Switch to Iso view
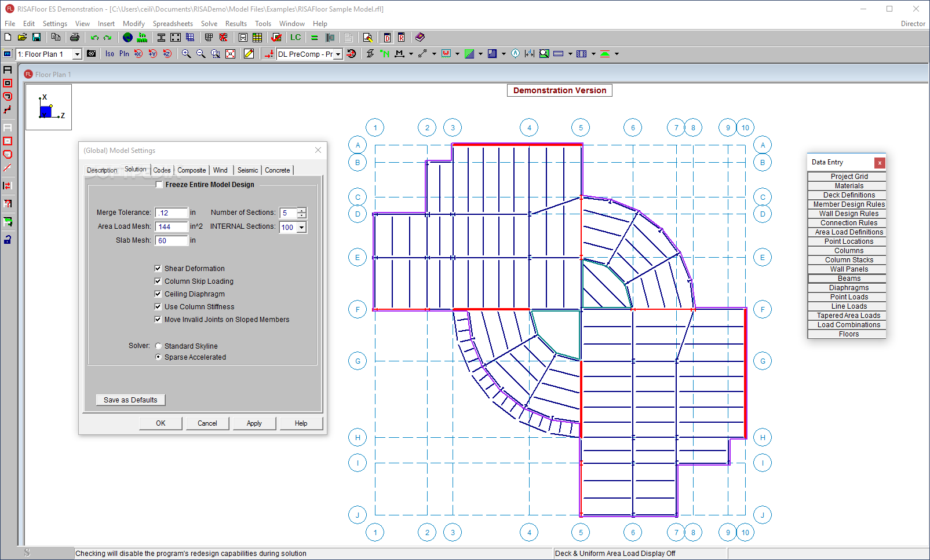930x560 pixels. coord(110,53)
